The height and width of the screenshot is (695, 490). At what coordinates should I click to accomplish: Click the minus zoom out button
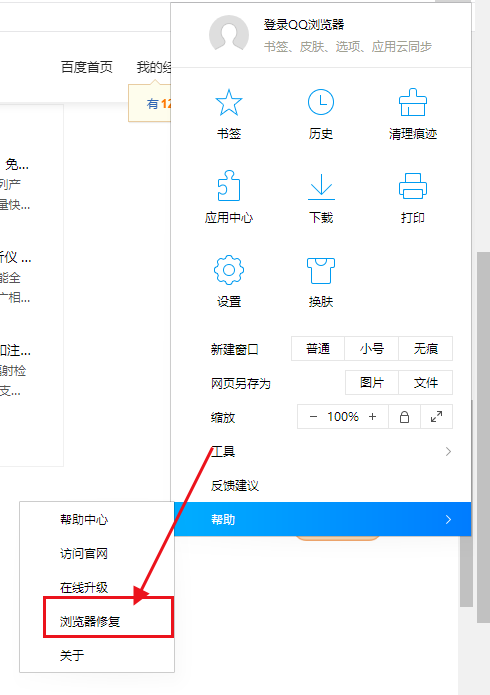[314, 417]
